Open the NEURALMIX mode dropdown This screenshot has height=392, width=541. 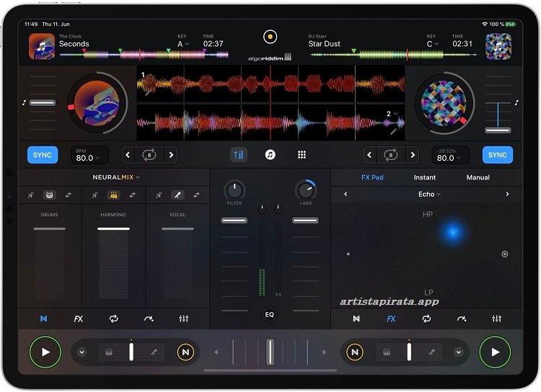coord(116,177)
